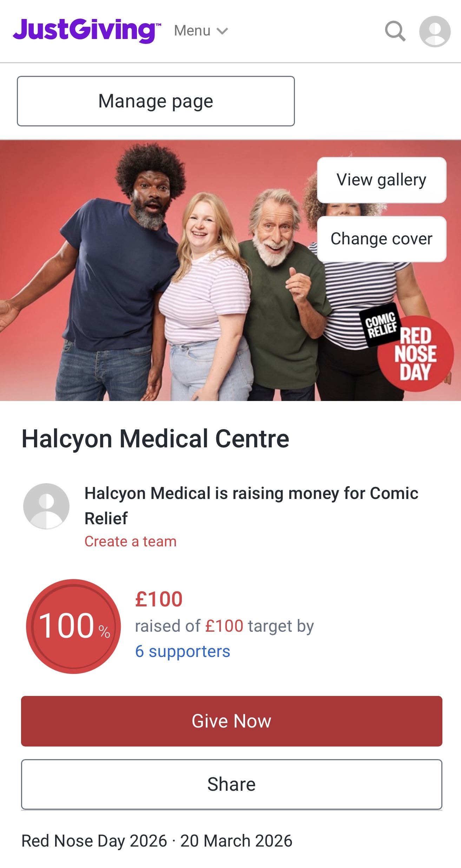The image size is (461, 868).
Task: Tap the account avatar icon in header
Action: (x=435, y=31)
